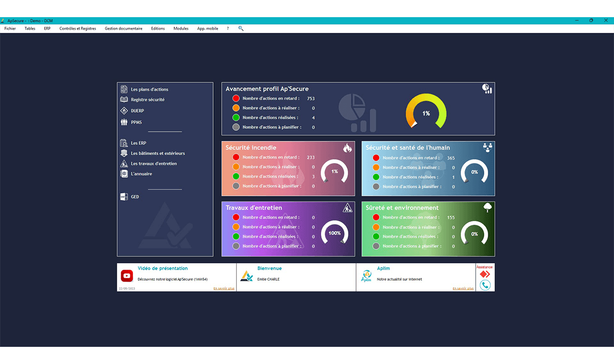This screenshot has height=364, width=614.
Task: Click the YouTube video presentation icon
Action: (127, 276)
